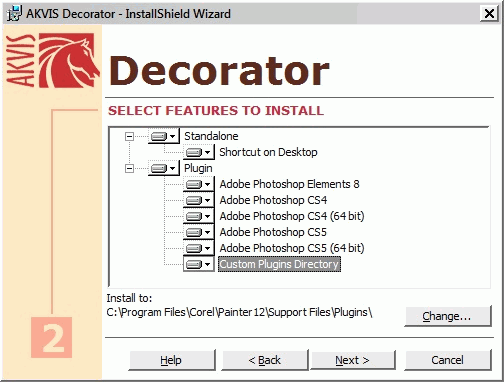Select the Standalone tree item label

coord(211,136)
